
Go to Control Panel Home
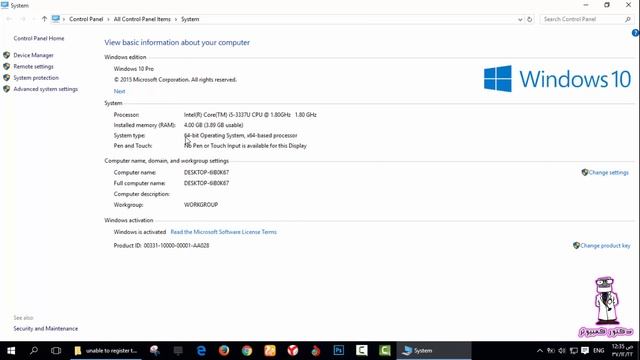(39, 38)
